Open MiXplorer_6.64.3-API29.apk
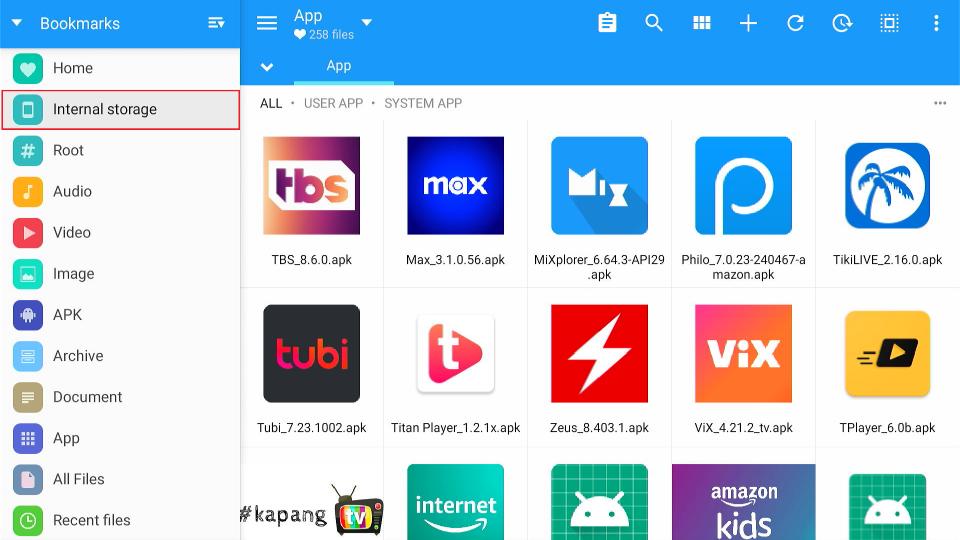960x540 pixels. (x=599, y=202)
